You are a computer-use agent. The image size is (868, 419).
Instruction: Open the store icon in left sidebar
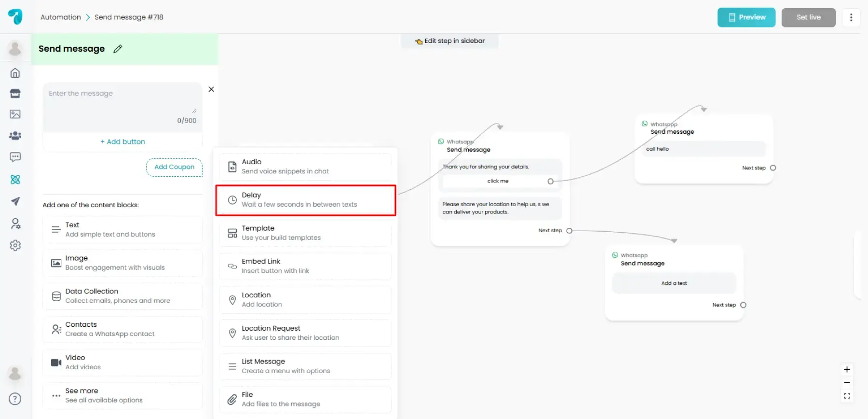(x=15, y=94)
